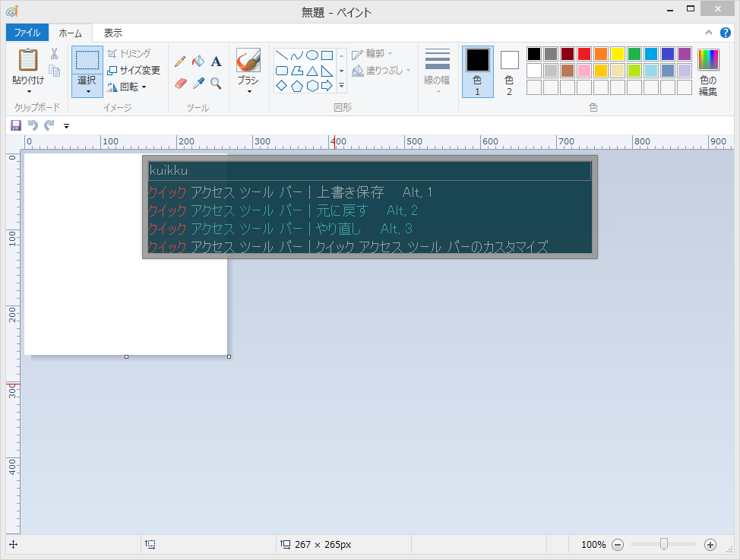Viewport: 740px width, 560px height.
Task: Click the サイズ変更 (Resize) button
Action: click(x=131, y=70)
